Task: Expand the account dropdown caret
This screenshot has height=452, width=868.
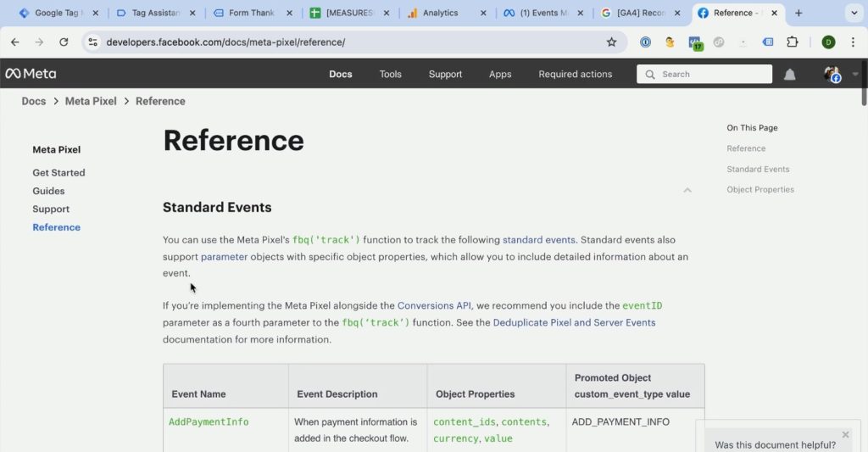Action: 855,75
